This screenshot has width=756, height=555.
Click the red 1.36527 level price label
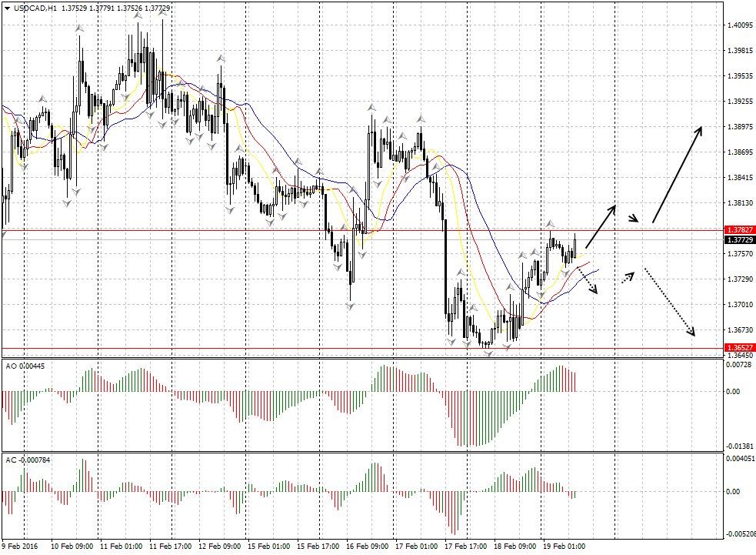coord(740,348)
